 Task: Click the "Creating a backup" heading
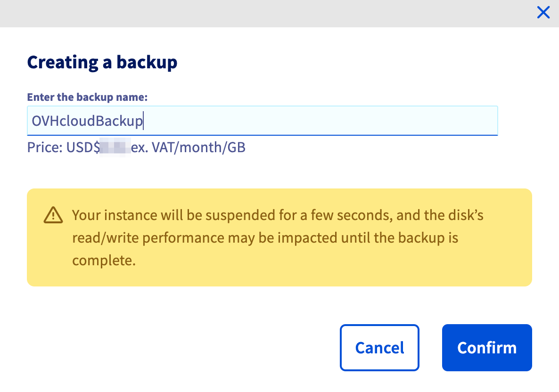tap(102, 62)
